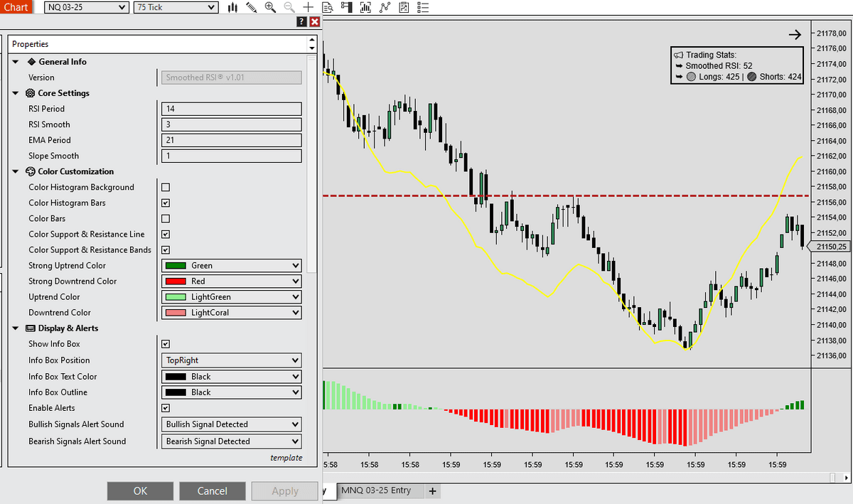
Task: Open the Strategies icon in toolbar
Action: coord(385,7)
